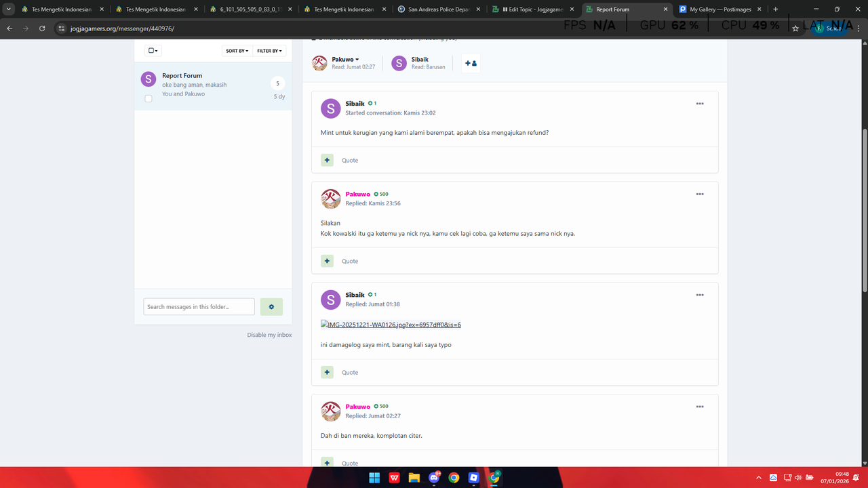Switch to My Gallery — Postimages tab
Viewport: 868px width, 488px height.
(x=721, y=9)
